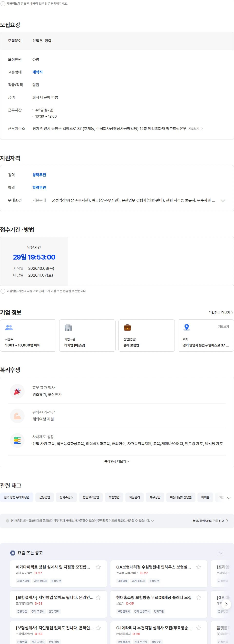This screenshot has height=644, width=234.
Task: Click the 대기업 (비상장) card
Action: (87, 336)
